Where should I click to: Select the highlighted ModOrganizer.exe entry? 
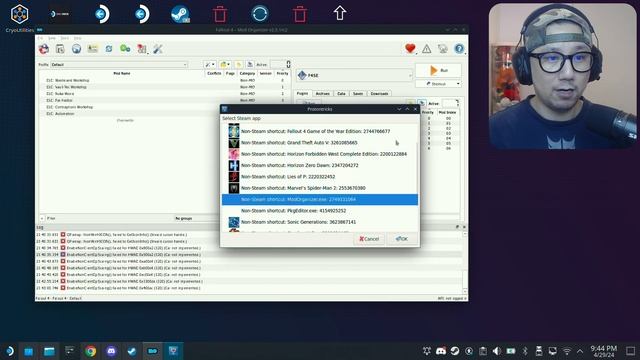320,200
